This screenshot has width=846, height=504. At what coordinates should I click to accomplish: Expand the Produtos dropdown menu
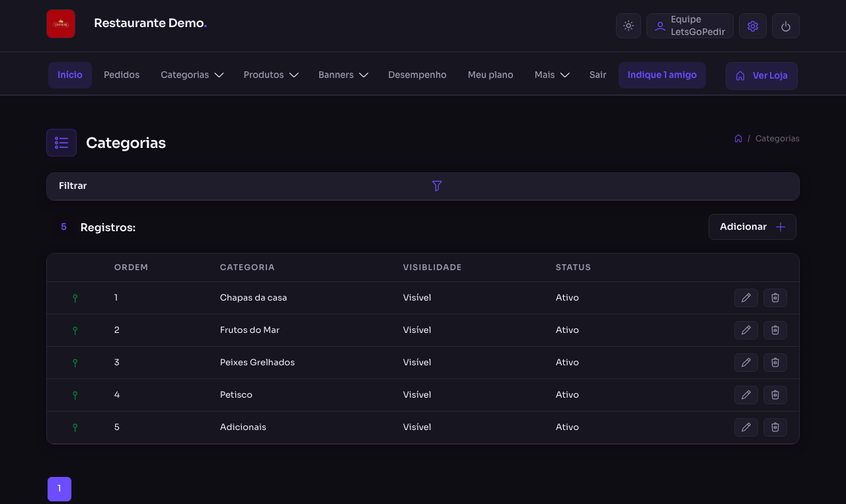pos(271,75)
